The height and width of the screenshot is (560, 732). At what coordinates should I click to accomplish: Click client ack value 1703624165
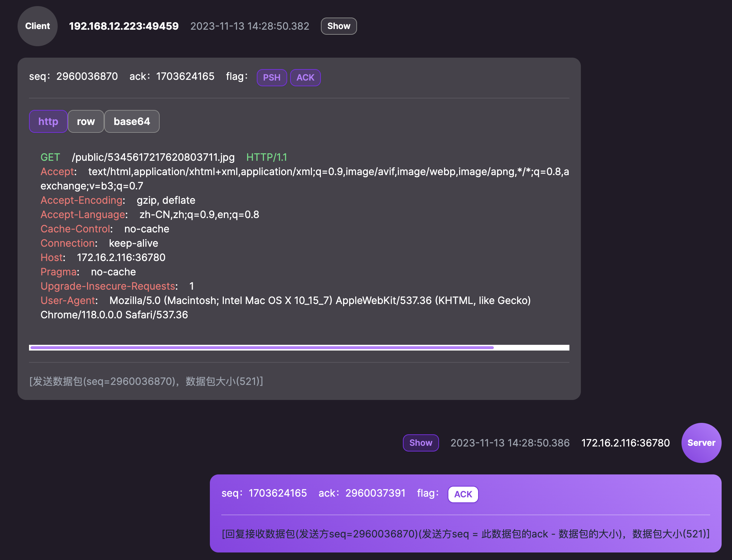185,76
